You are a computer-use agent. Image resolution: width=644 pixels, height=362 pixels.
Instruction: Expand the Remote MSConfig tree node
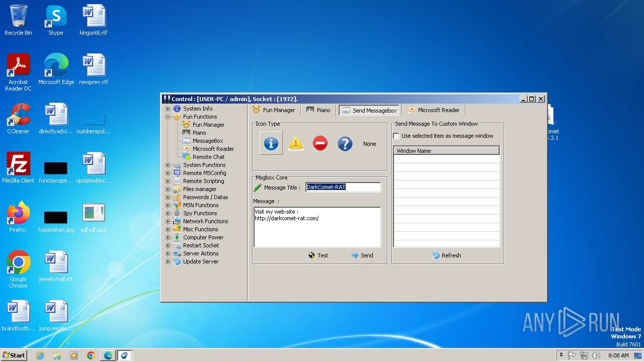(168, 173)
